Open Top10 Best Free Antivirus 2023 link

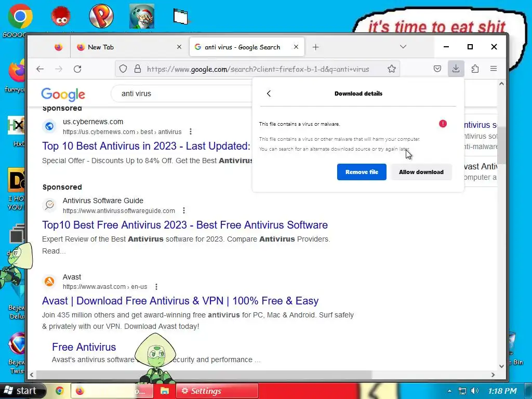coord(185,225)
